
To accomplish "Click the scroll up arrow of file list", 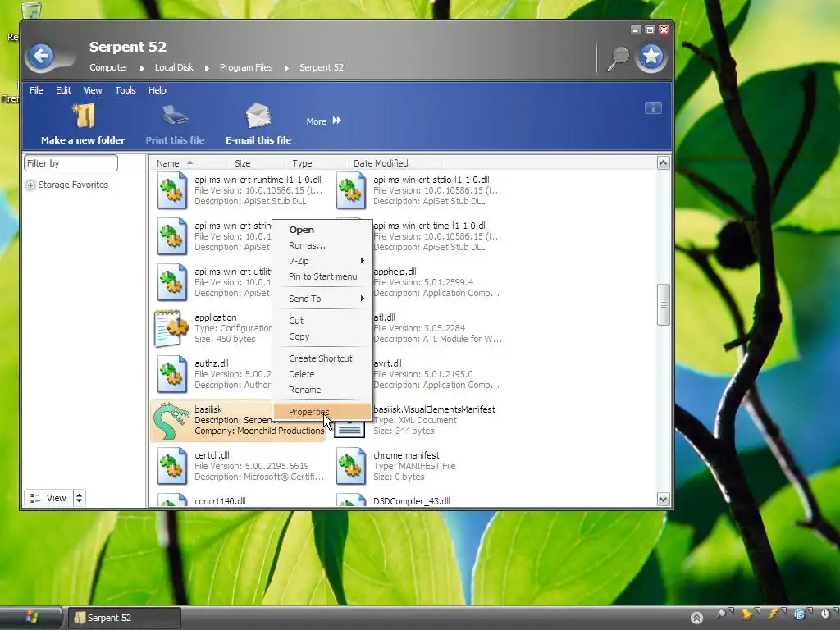I will [x=663, y=163].
